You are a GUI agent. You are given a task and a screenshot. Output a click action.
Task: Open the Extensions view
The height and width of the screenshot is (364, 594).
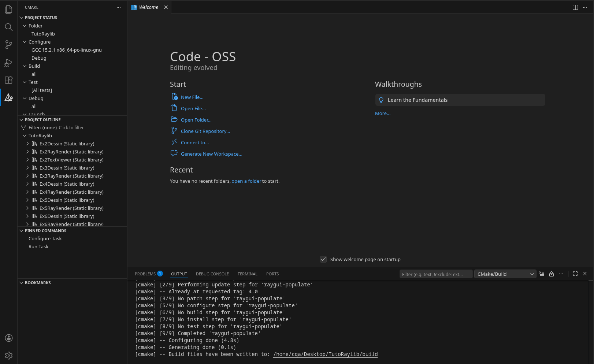click(9, 80)
